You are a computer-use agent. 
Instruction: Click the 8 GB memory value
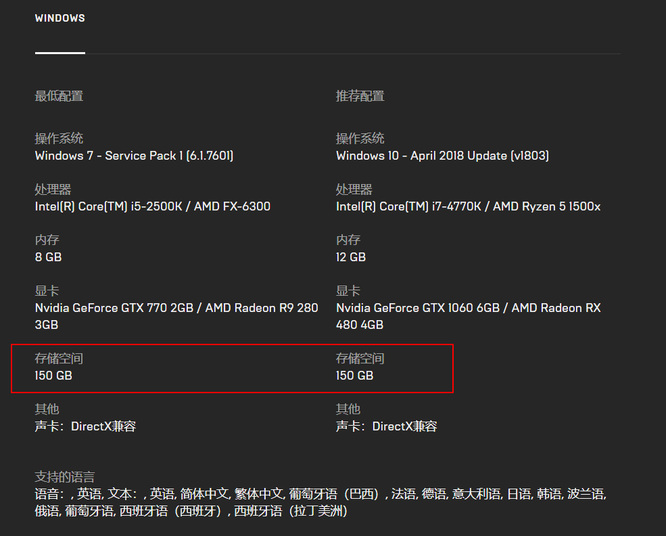click(49, 257)
